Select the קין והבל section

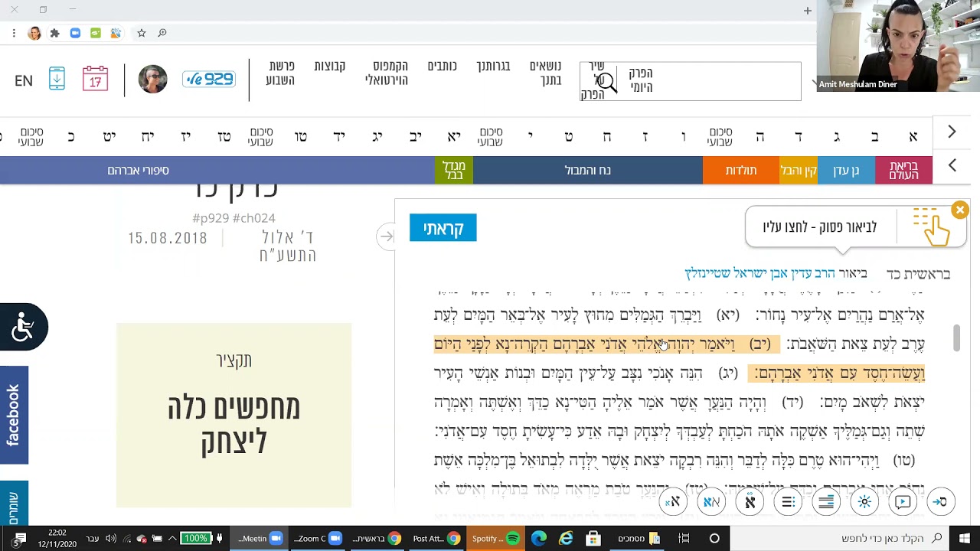pos(799,170)
